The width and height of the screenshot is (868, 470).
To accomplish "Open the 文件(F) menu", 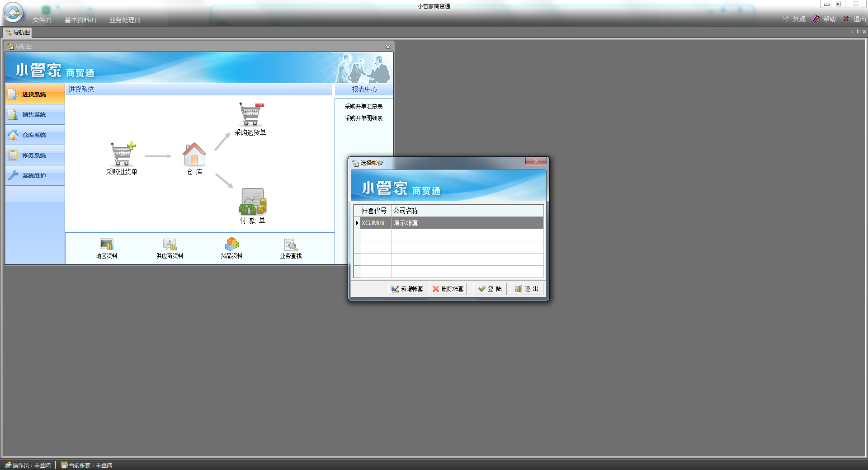I will tap(42, 20).
